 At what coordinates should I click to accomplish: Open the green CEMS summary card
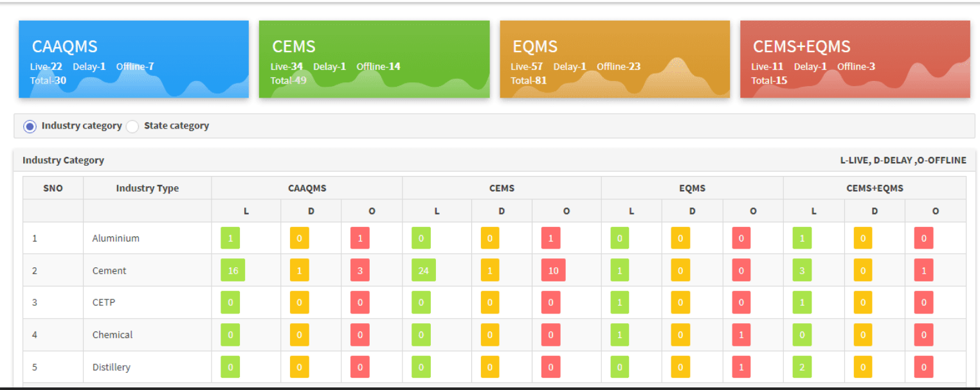(374, 59)
